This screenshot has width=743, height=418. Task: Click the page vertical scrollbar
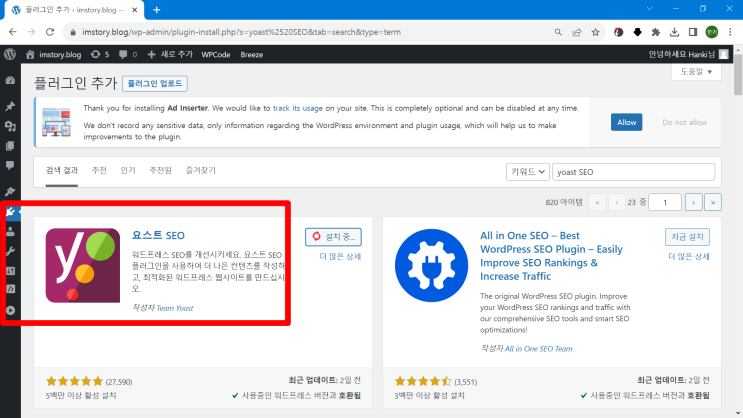pos(738,76)
